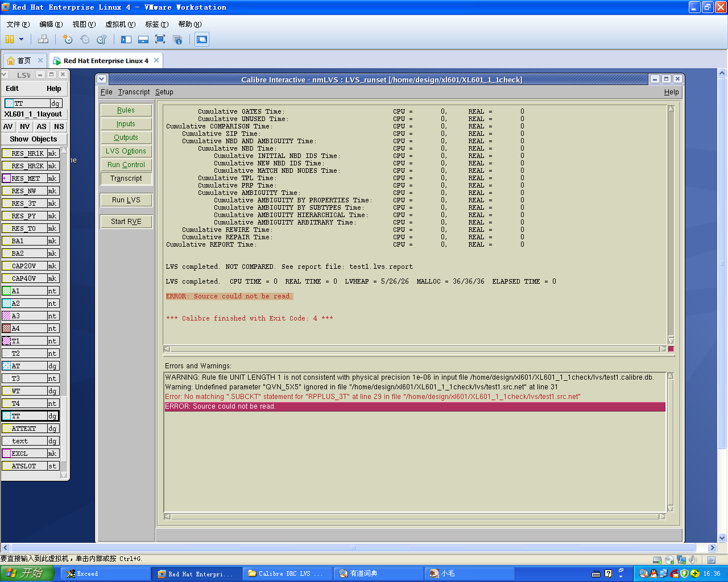Select the A3 magenta hatched layer swatch
The image size is (728, 582).
point(6,316)
